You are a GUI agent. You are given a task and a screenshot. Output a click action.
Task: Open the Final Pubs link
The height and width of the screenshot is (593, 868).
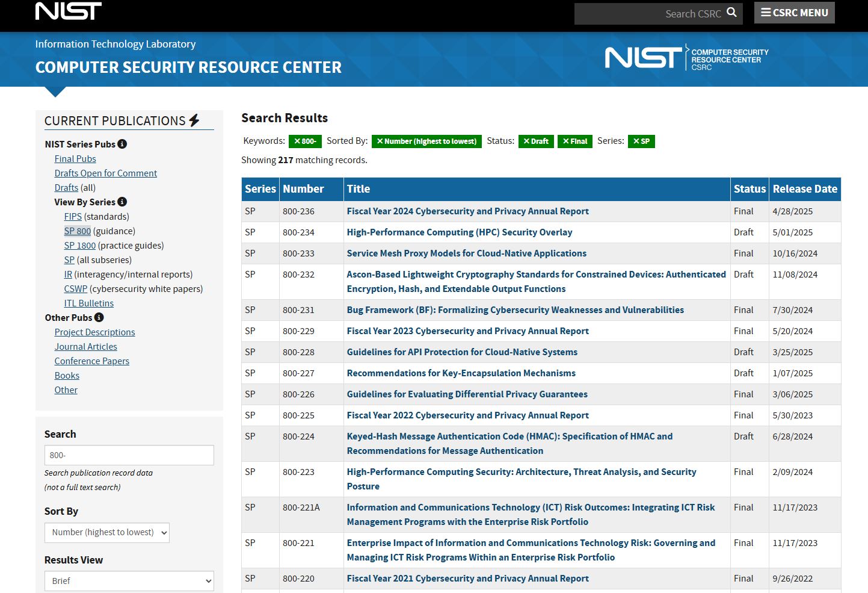coord(75,158)
